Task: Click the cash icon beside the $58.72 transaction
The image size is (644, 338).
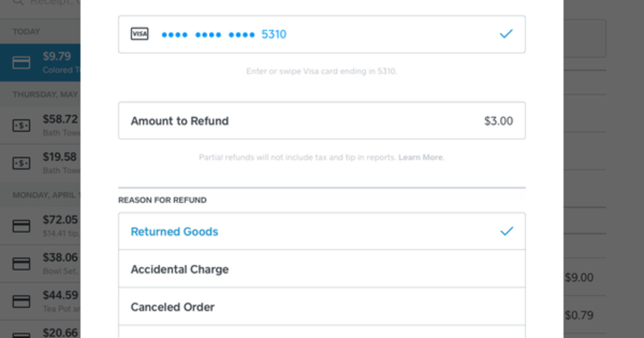Action: point(20,125)
